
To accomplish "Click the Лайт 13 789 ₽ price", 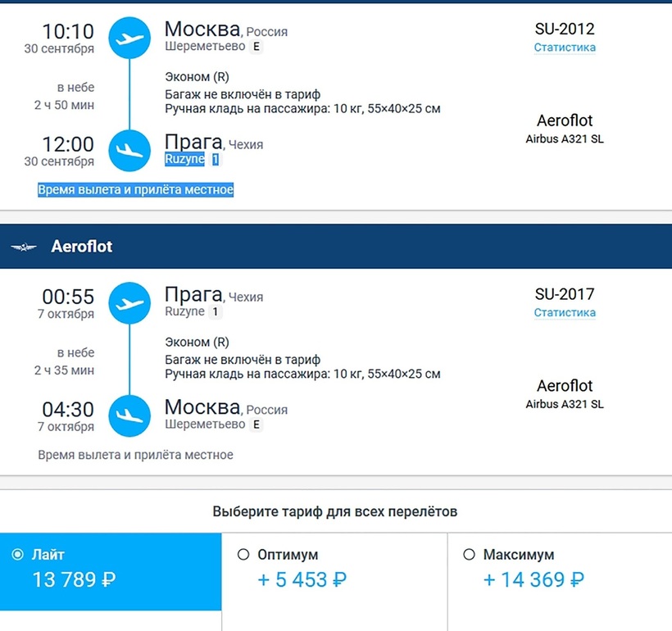I will (74, 580).
